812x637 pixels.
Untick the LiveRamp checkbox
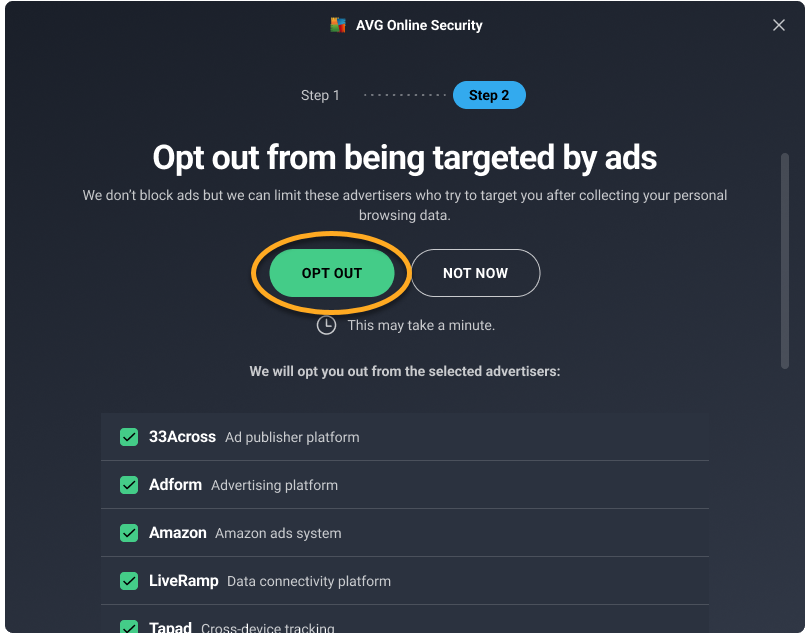tap(129, 581)
